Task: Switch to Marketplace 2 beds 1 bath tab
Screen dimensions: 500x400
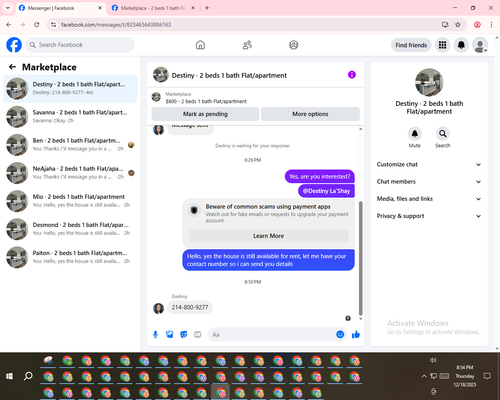Action: point(153,8)
